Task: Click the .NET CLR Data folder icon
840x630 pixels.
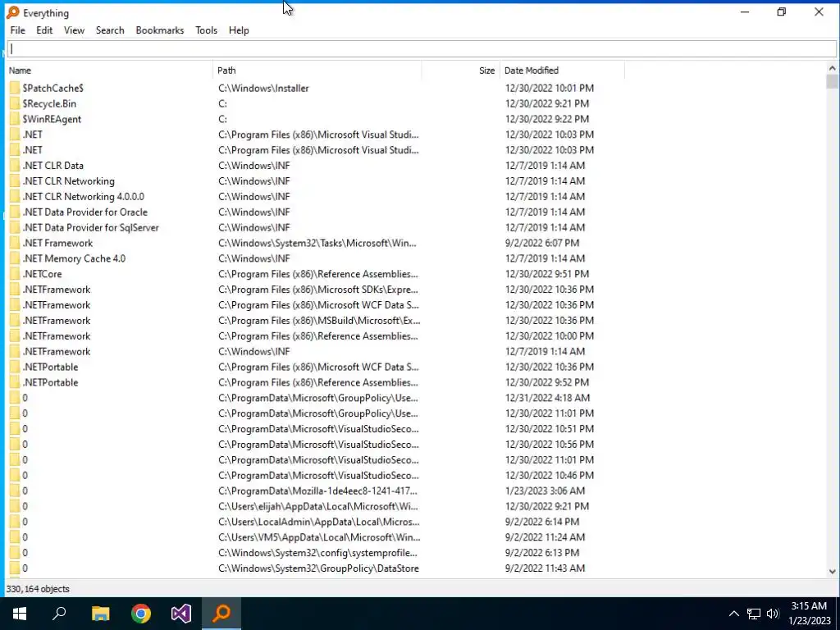Action: tap(15, 166)
